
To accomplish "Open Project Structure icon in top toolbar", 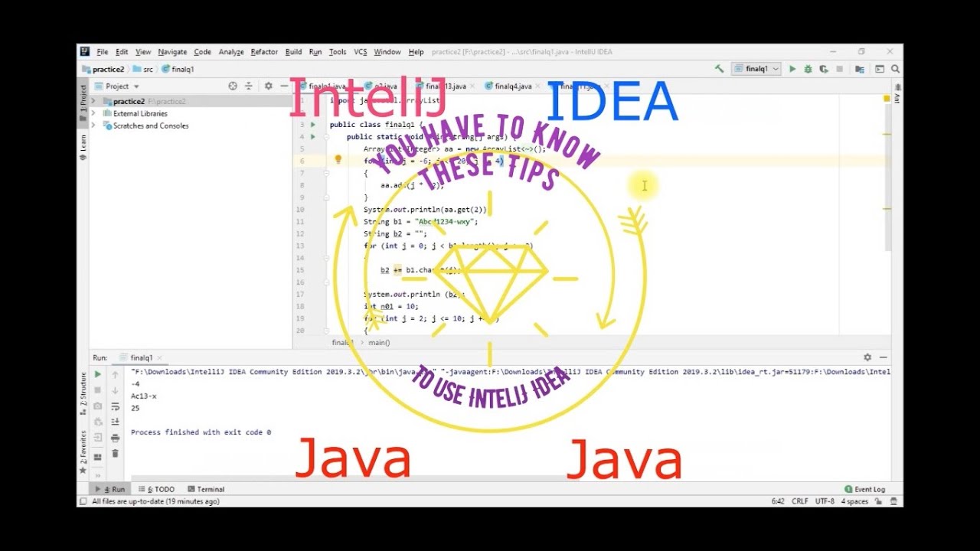I will tap(860, 69).
